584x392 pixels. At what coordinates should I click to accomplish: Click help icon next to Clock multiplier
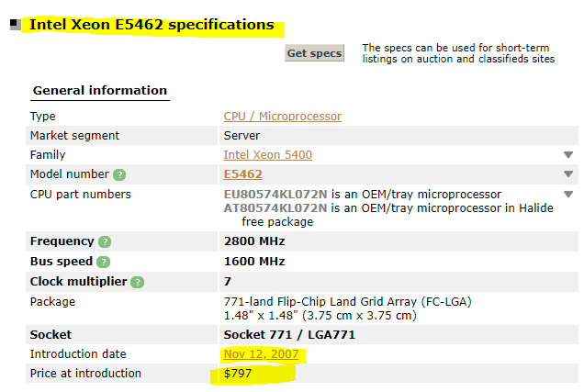[137, 282]
